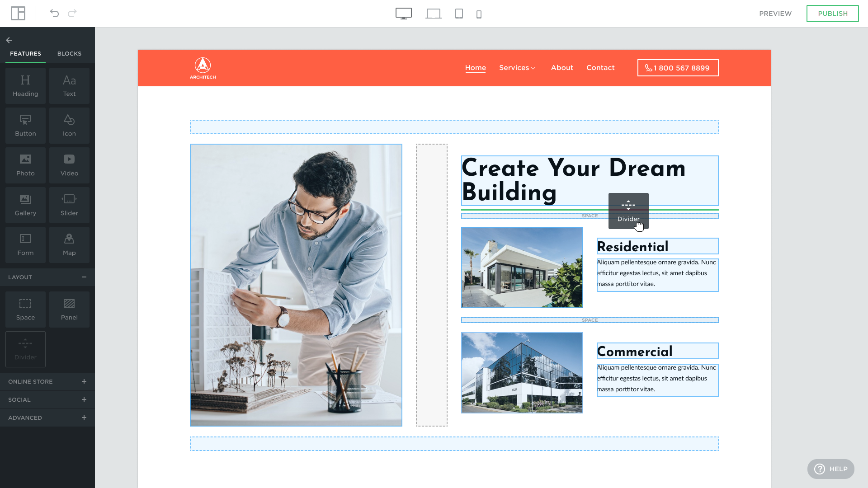The image size is (868, 488).
Task: Click the Home navigation link
Action: [x=475, y=68]
